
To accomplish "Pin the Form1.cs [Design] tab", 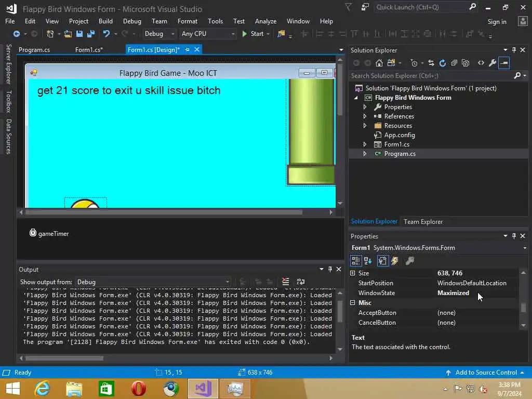I will click(187, 49).
